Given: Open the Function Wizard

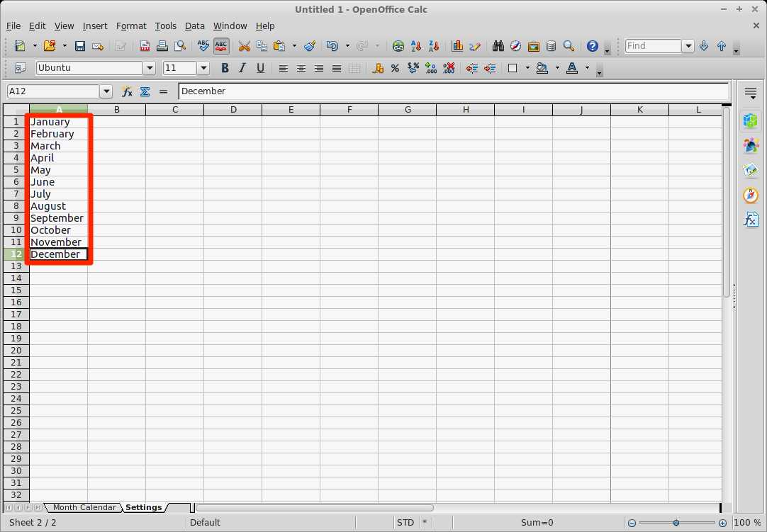Looking at the screenshot, I should tap(126, 91).
